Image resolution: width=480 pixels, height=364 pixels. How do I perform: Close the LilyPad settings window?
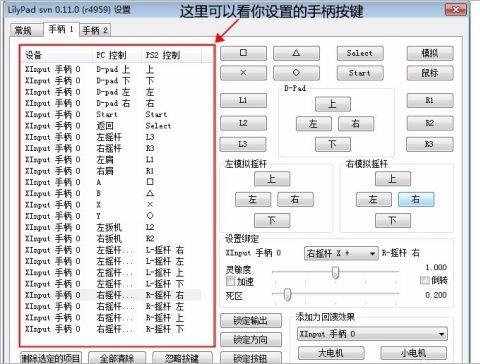(456, 9)
